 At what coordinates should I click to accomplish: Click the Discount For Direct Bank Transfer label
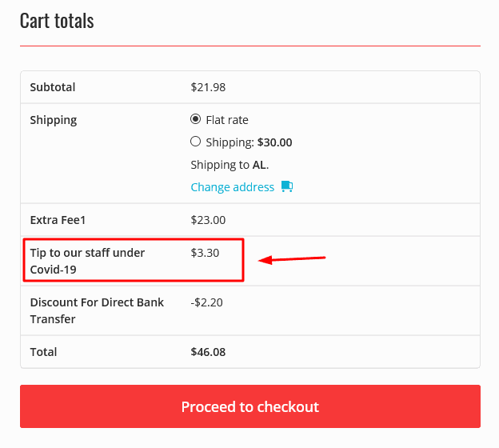click(97, 310)
